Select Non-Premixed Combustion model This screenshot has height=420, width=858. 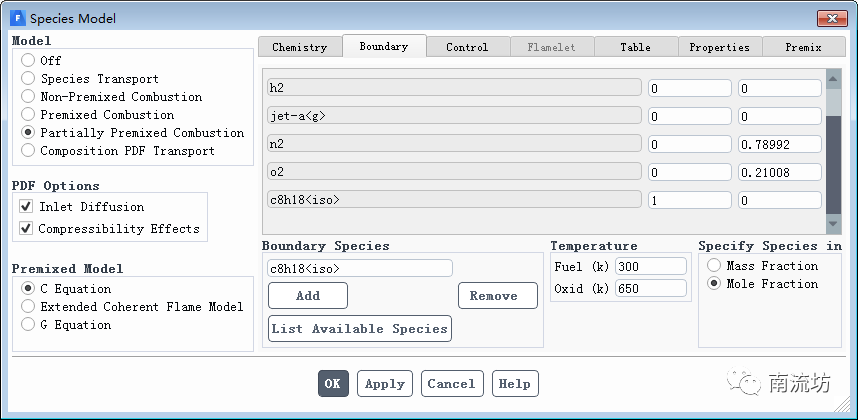pos(28,97)
